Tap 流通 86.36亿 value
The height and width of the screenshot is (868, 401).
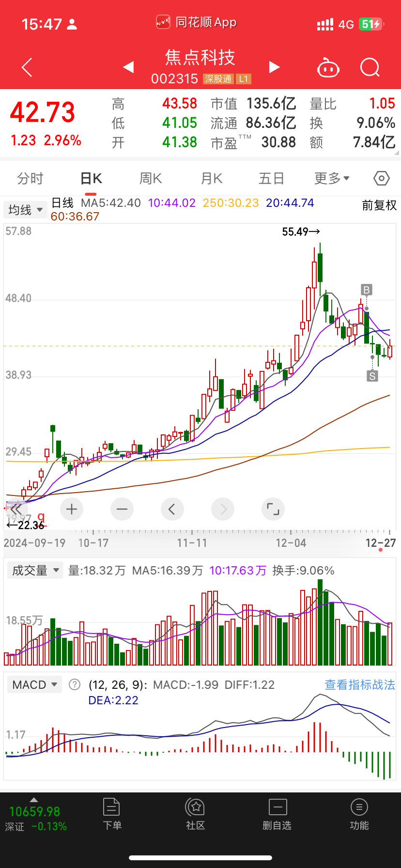[x=271, y=123]
